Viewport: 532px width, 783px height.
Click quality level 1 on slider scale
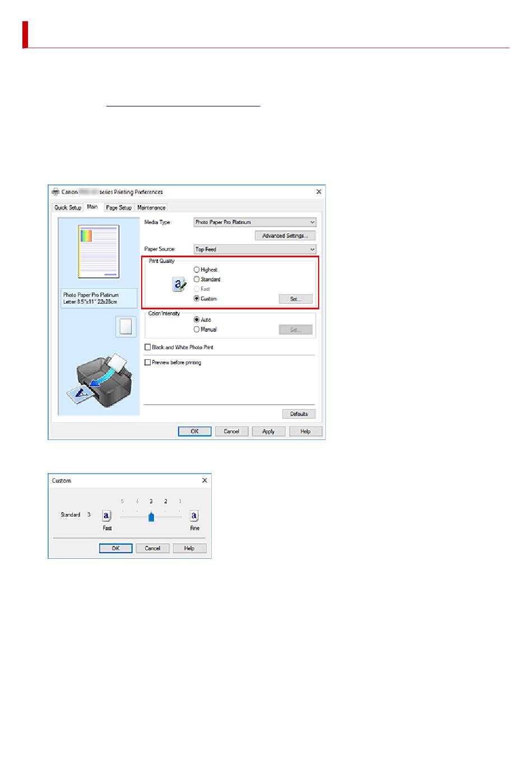pos(180,502)
